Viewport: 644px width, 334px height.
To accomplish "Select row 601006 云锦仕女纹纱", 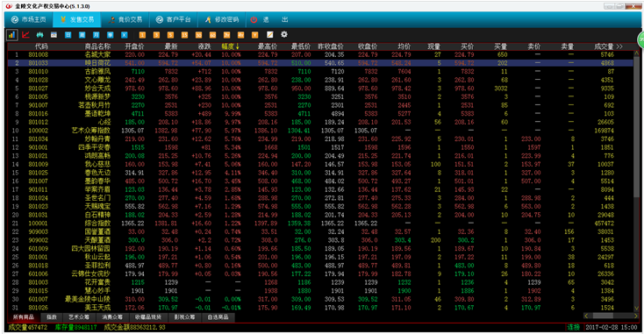I will pyautogui.click(x=320, y=274).
